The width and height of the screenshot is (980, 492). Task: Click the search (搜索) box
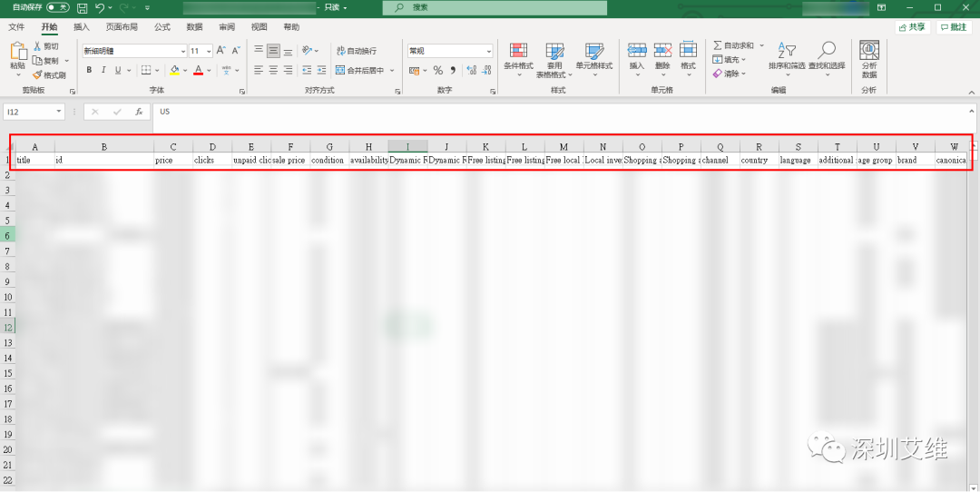click(495, 7)
